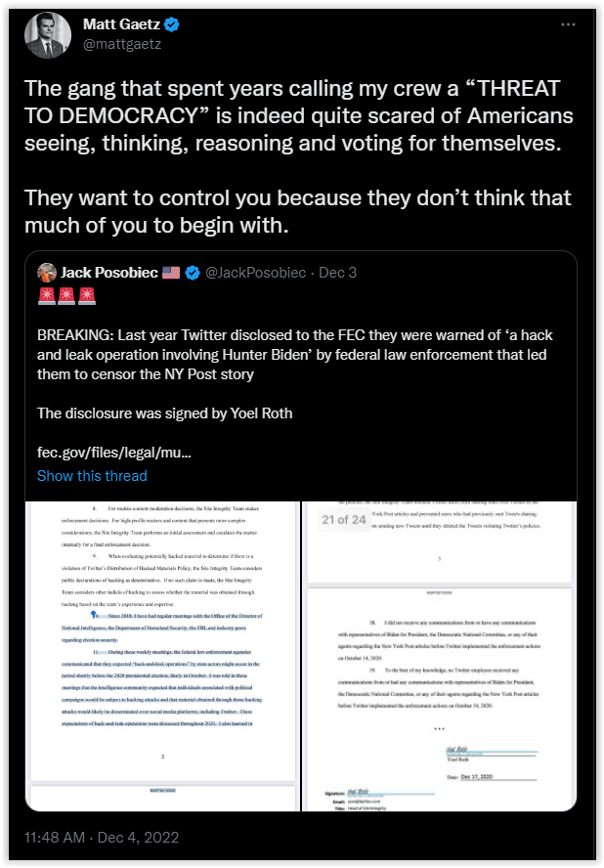Open the top-right image showing "21 of 24"
Image resolution: width=604 pixels, height=868 pixels.
click(x=438, y=539)
